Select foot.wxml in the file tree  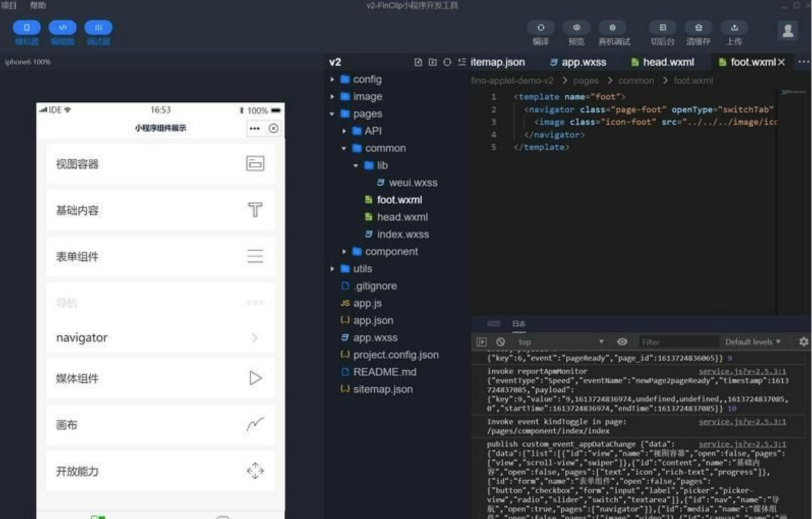394,200
